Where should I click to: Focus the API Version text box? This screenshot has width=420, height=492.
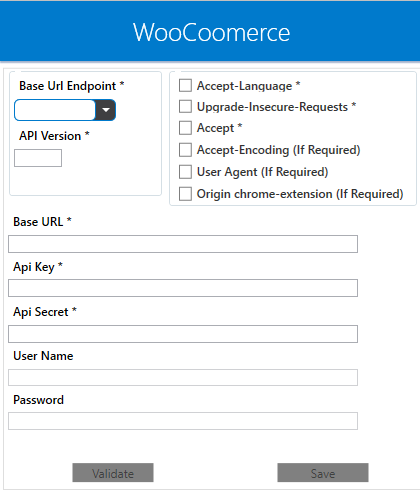(x=38, y=158)
